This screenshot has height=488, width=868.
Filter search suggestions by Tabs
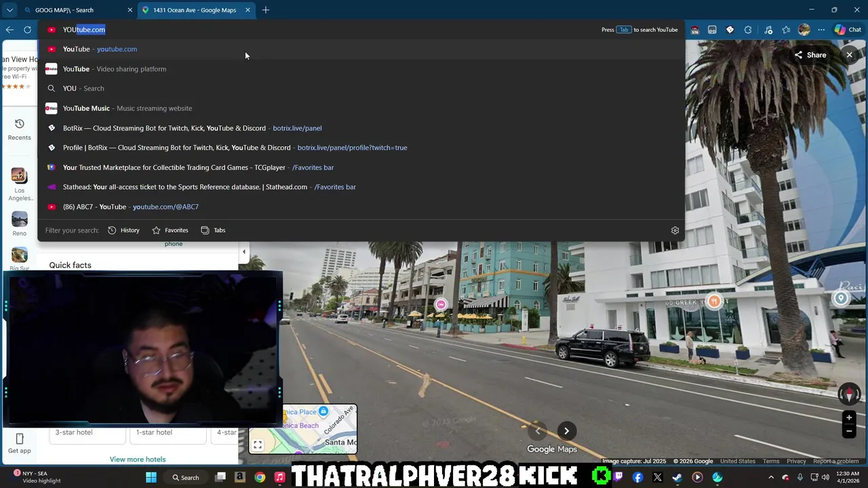pos(213,230)
